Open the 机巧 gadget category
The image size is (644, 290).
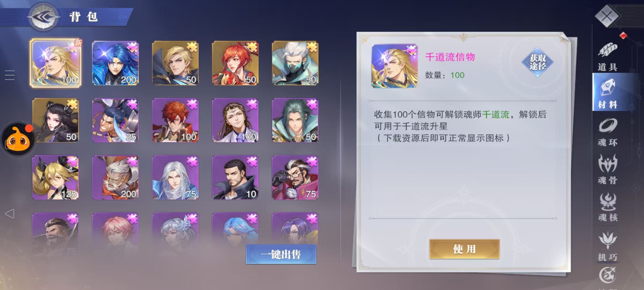click(608, 246)
